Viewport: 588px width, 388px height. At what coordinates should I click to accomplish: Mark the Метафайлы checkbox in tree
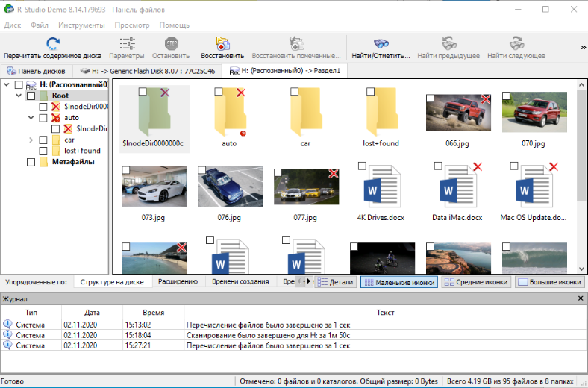31,162
